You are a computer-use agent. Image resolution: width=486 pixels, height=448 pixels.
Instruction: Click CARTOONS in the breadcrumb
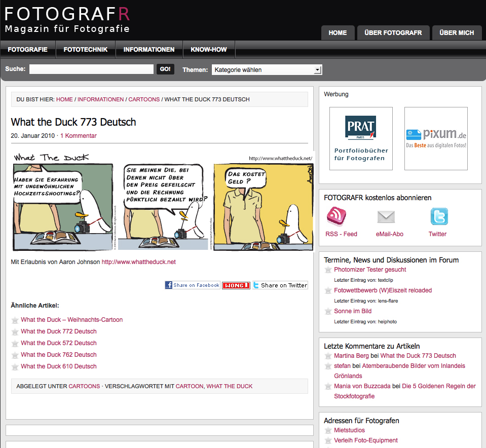point(144,99)
